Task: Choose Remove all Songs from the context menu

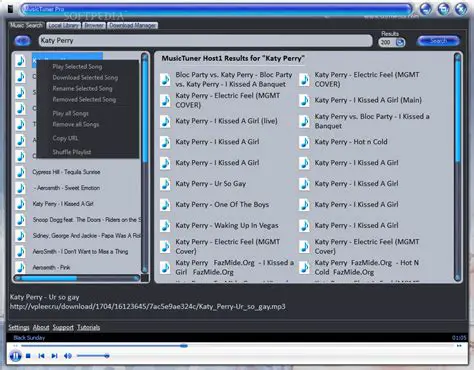Action: click(x=76, y=125)
